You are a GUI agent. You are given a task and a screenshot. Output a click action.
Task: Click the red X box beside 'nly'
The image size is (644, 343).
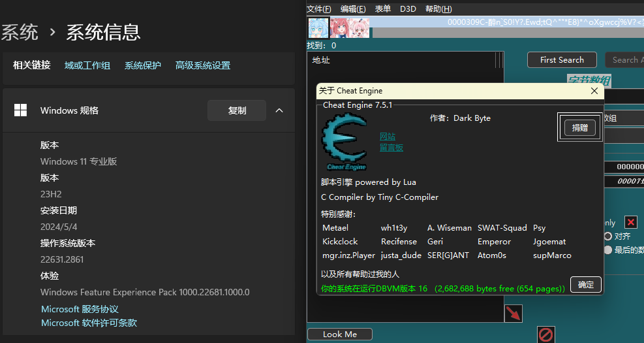coord(631,223)
